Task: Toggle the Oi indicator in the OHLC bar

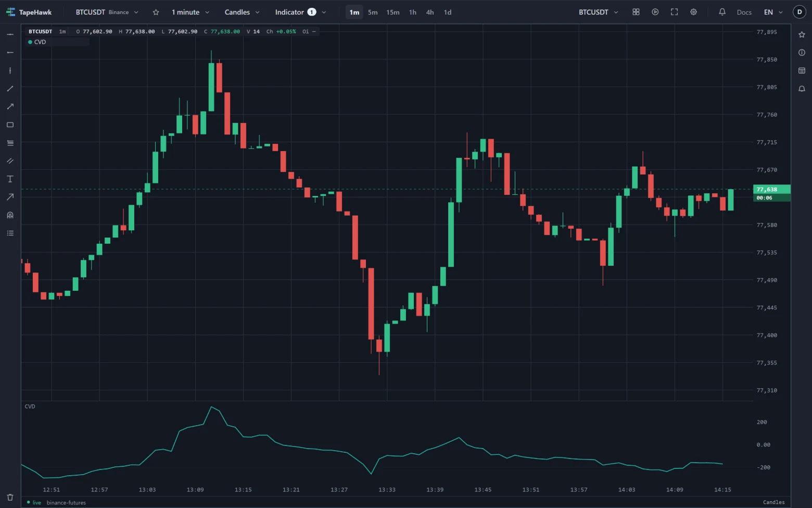Action: click(309, 32)
